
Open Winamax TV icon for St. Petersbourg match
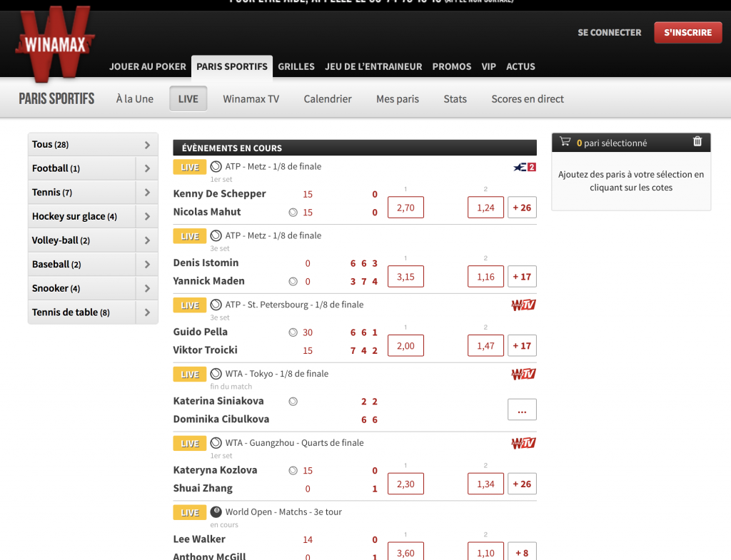[x=523, y=305]
